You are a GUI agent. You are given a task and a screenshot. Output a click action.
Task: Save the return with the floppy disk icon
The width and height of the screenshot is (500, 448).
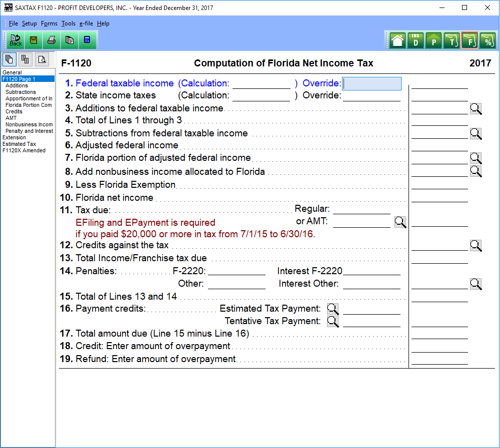pos(33,40)
